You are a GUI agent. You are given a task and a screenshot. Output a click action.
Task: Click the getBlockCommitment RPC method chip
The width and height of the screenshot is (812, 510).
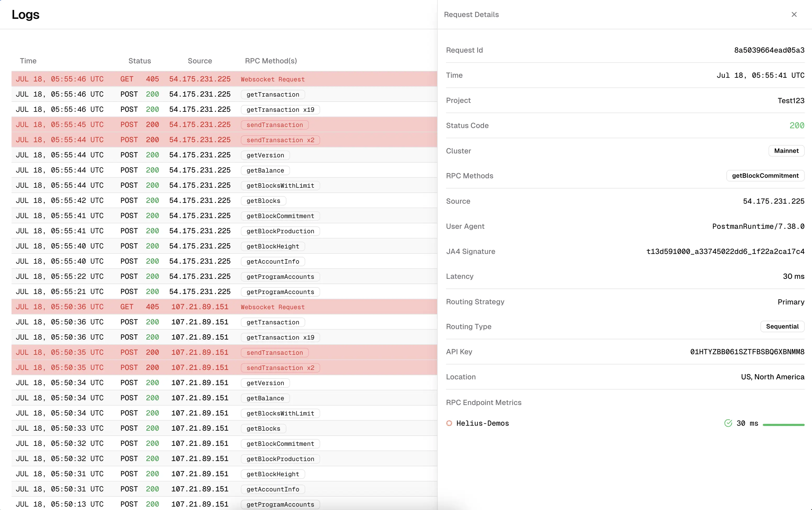(x=765, y=175)
